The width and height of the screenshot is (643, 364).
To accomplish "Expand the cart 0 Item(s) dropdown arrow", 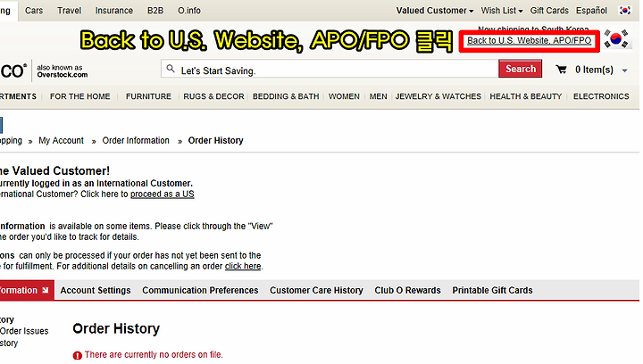I will [x=624, y=70].
